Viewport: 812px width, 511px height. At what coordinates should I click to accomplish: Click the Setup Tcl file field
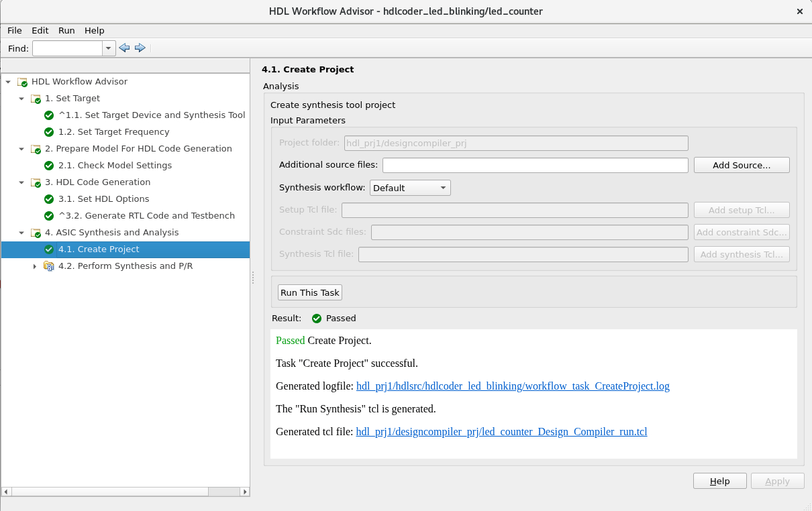pos(515,210)
